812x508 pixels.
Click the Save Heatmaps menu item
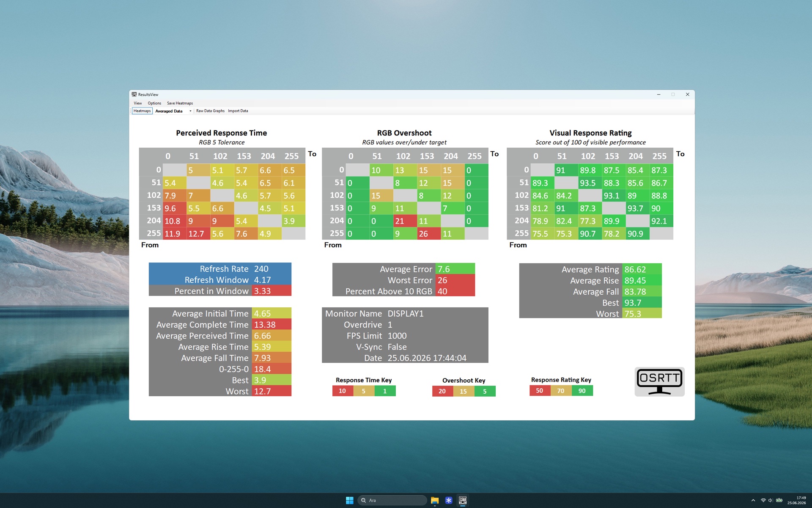coord(180,103)
